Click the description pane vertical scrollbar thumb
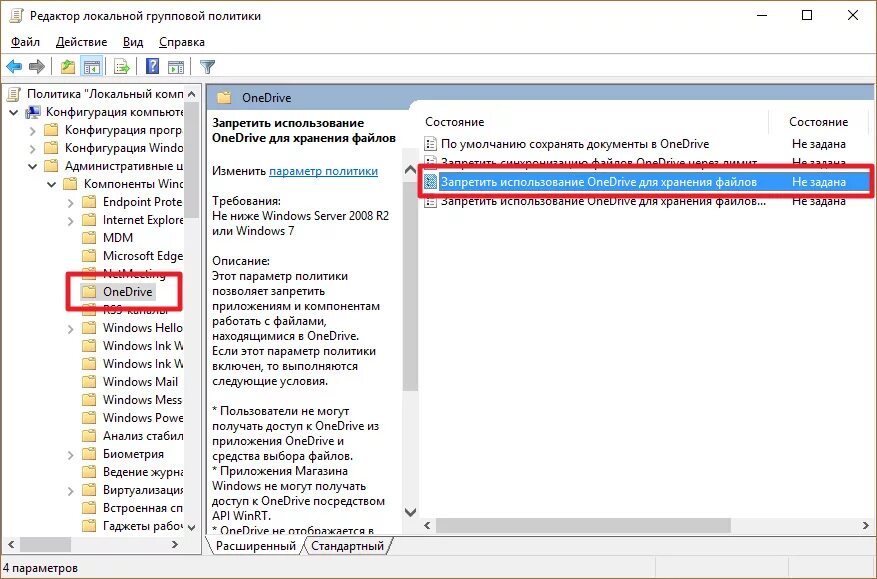The width and height of the screenshot is (877, 579). (x=410, y=285)
